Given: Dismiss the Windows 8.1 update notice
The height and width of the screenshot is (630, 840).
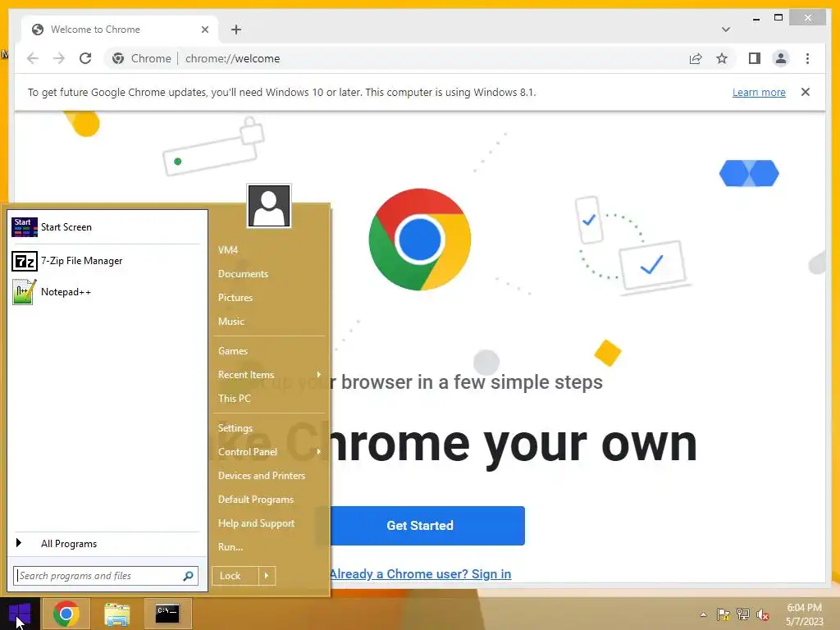Looking at the screenshot, I should pyautogui.click(x=806, y=92).
